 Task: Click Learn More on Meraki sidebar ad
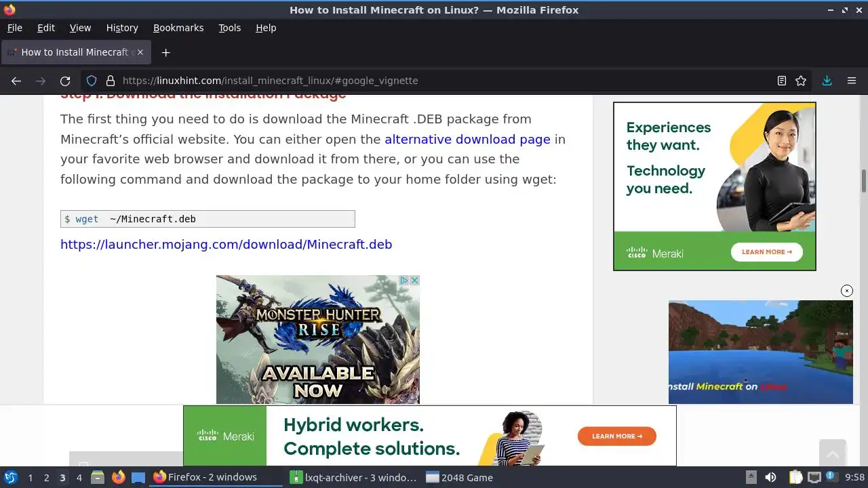pos(766,252)
